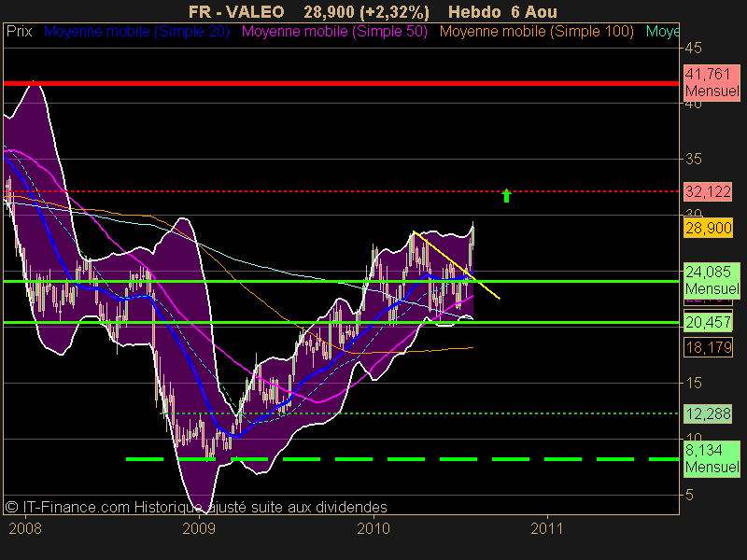Click 'Moyenne mobile (Simple 100)' legend label
The width and height of the screenshot is (747, 560).
pyautogui.click(x=536, y=32)
